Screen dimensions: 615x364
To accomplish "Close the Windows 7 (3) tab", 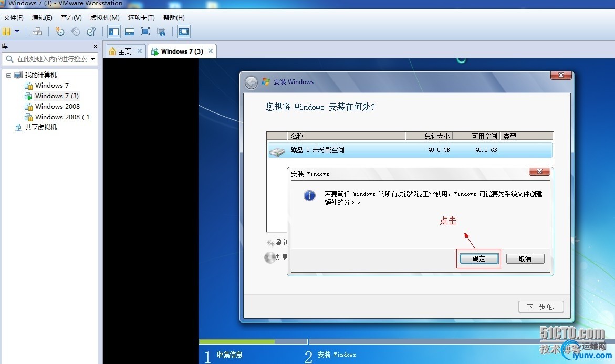I will (x=211, y=51).
